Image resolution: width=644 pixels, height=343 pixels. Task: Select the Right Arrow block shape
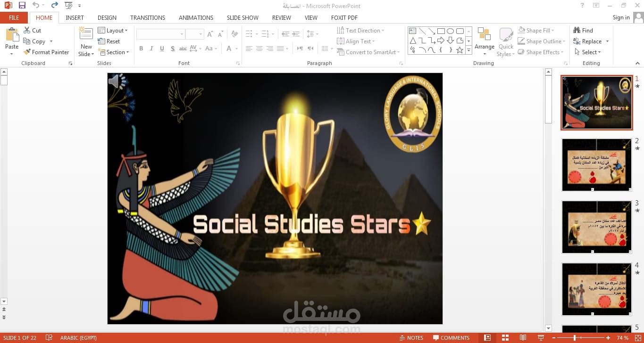441,41
